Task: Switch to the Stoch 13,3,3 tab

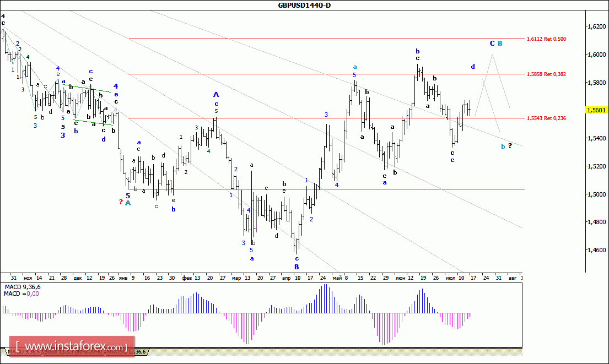Action: [73, 352]
